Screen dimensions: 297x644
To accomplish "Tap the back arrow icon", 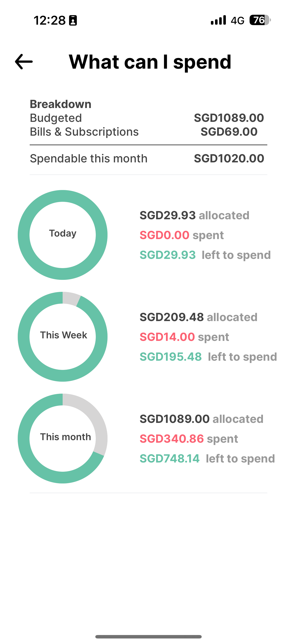I will coord(24,61).
